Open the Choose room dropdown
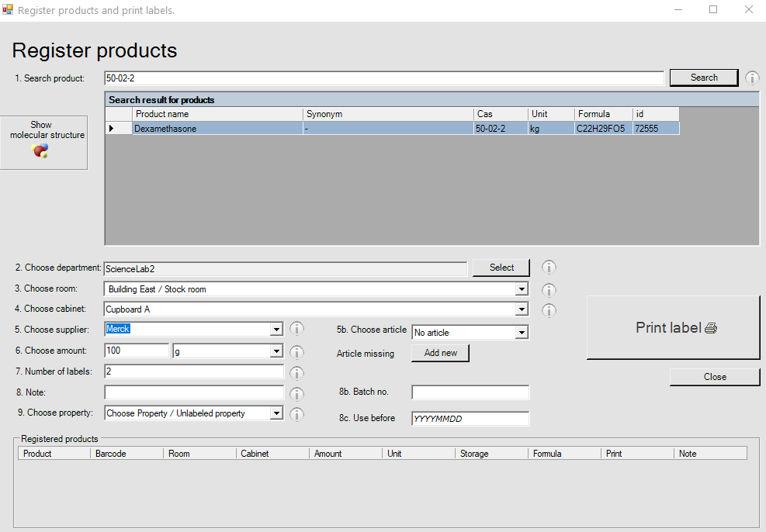This screenshot has width=766, height=532. coord(522,289)
